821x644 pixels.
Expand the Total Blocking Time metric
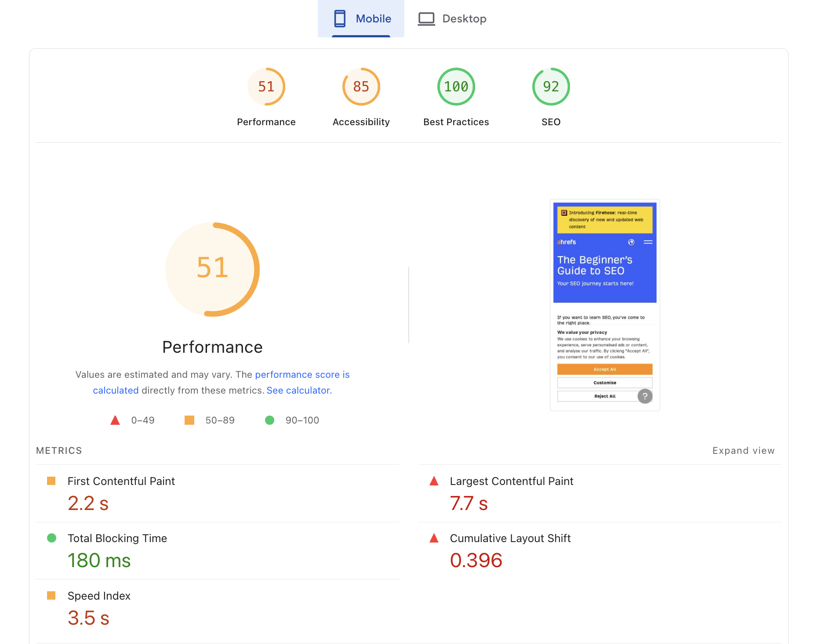(217, 550)
